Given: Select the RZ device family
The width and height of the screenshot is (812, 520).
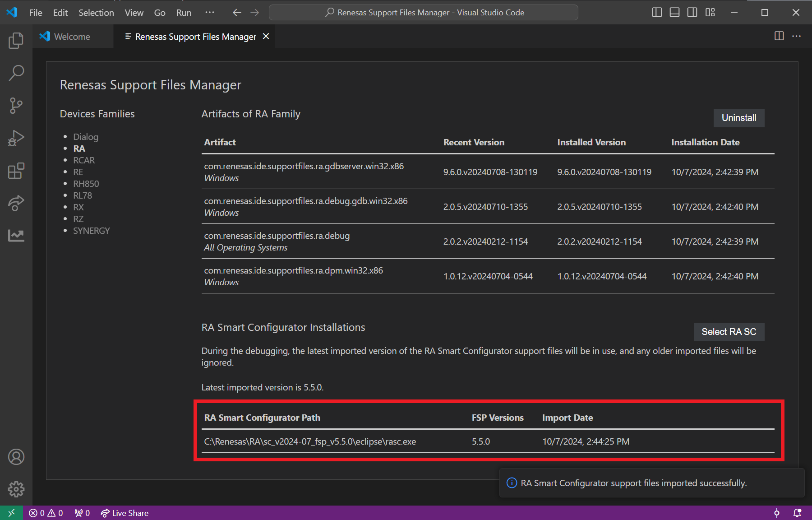Looking at the screenshot, I should 78,219.
